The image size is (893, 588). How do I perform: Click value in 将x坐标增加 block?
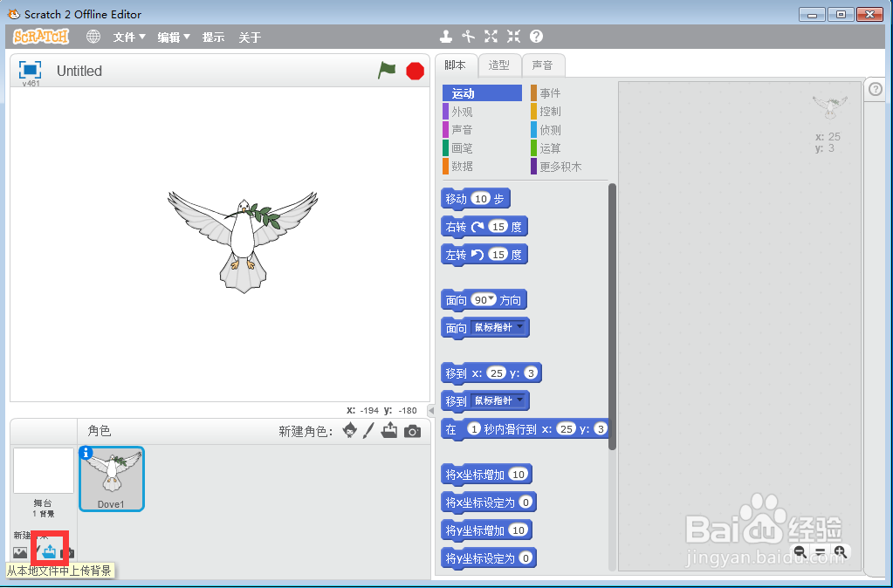(x=518, y=475)
